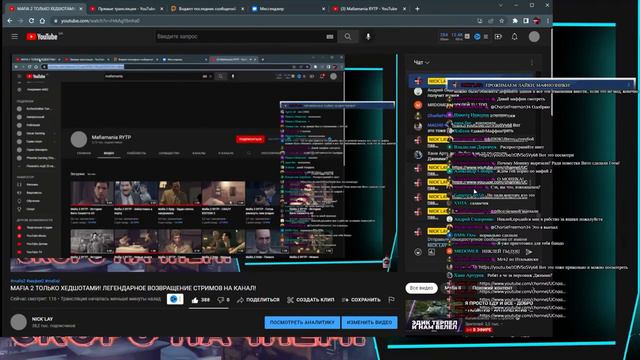
Task: Click 'ИЗМЕНИТЬ ВИДЕО' button
Action: [x=369, y=322]
